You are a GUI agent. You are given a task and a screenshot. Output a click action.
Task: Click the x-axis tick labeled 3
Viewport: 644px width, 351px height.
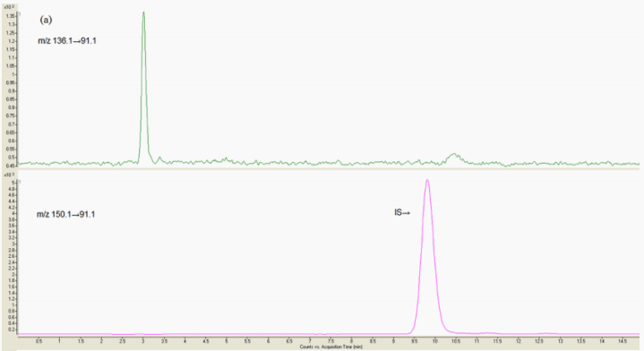click(143, 341)
